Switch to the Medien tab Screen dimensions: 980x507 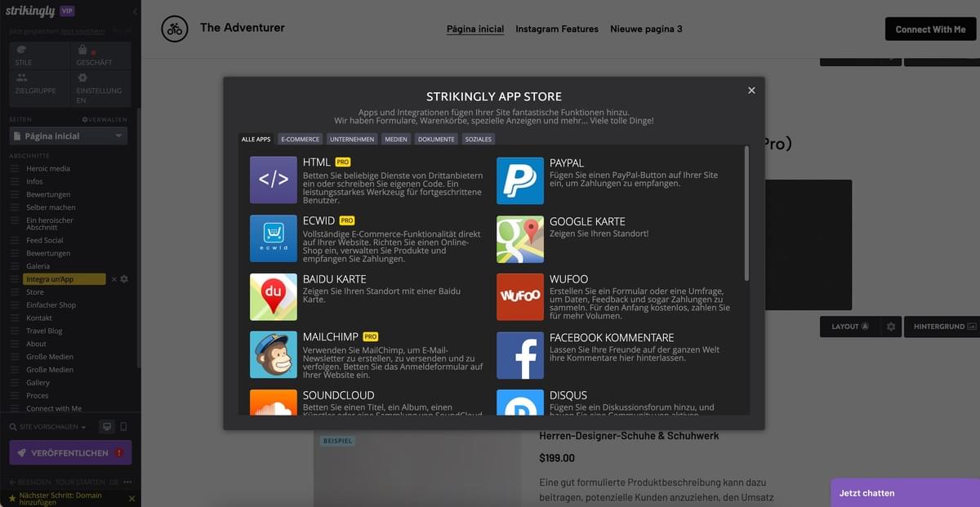click(x=396, y=140)
